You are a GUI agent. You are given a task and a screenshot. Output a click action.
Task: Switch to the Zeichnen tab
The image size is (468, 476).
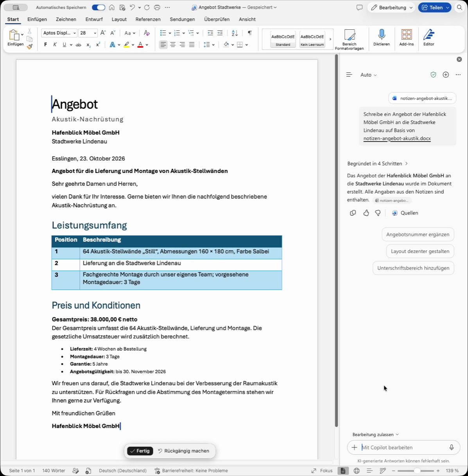pyautogui.click(x=66, y=19)
